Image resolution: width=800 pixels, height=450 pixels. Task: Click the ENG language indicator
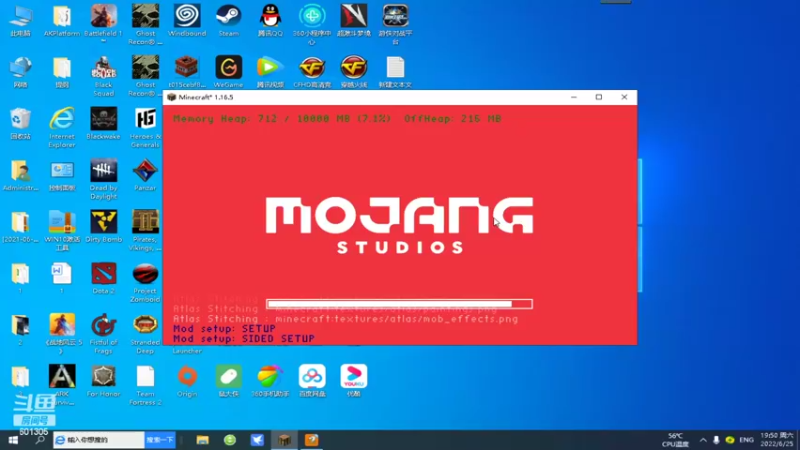(x=746, y=440)
